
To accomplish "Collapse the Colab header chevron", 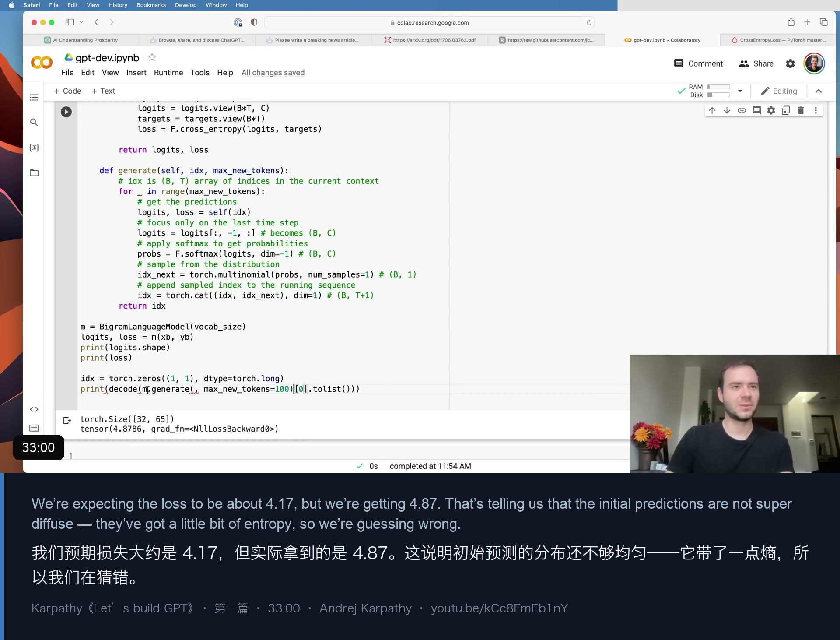I will pyautogui.click(x=819, y=91).
